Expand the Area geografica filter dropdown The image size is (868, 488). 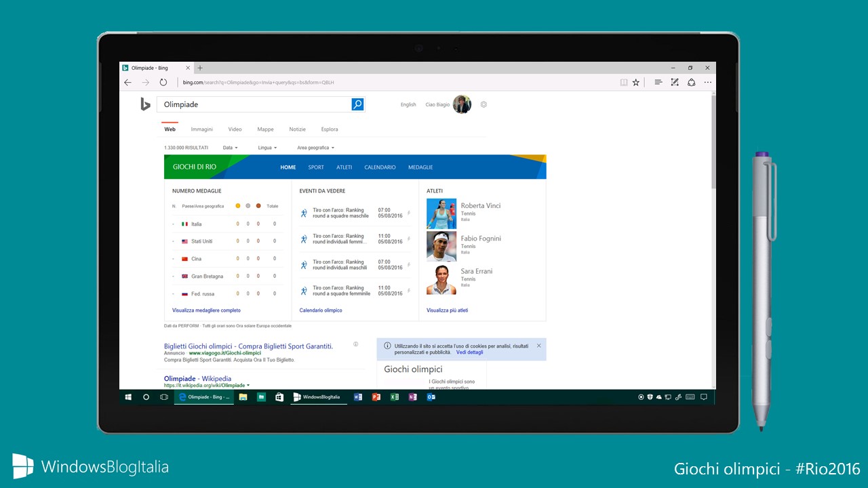click(315, 147)
